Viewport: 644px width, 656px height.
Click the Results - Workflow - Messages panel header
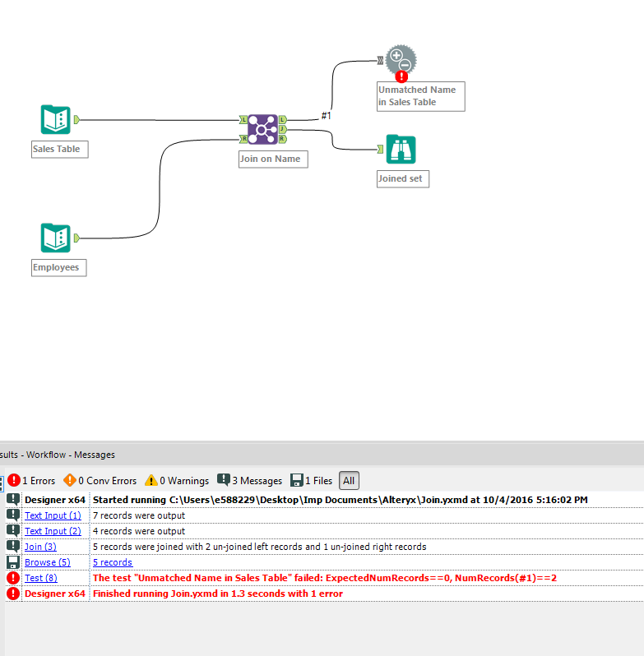322,455
